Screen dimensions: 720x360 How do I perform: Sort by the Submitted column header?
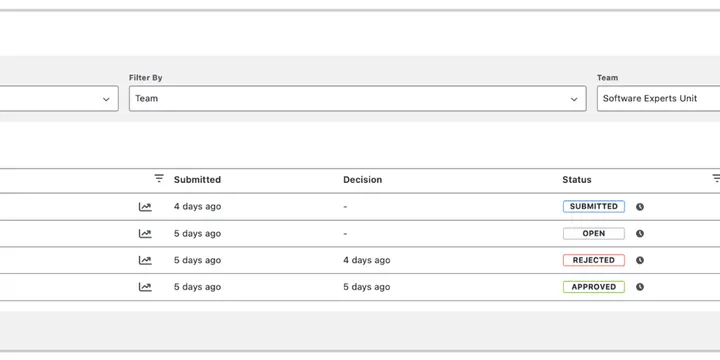coord(197,180)
